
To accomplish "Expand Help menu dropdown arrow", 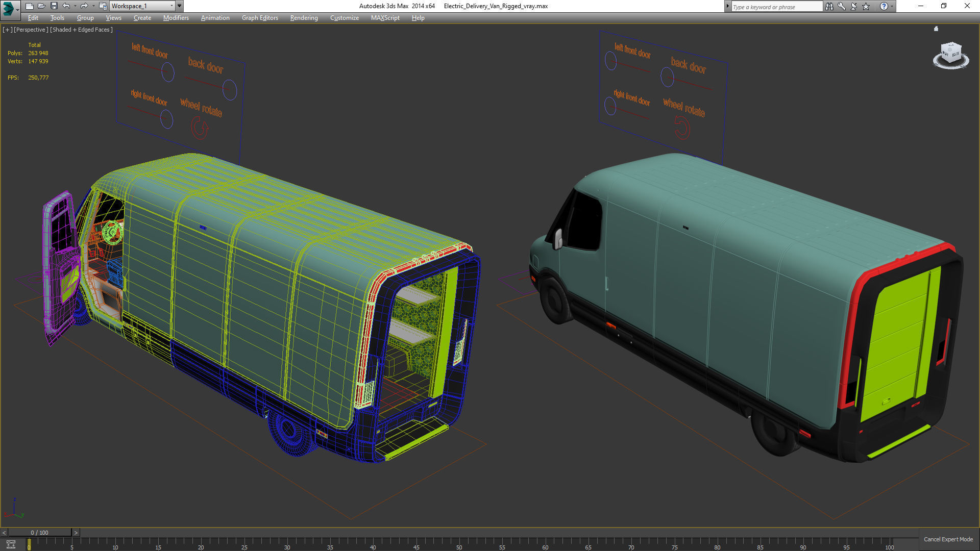I will pos(892,6).
